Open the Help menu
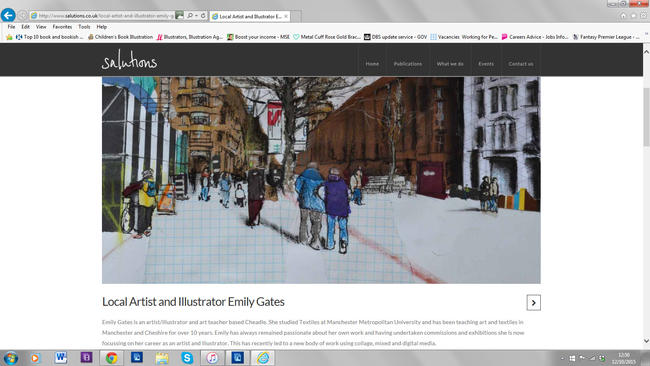650x366 pixels. [x=102, y=27]
